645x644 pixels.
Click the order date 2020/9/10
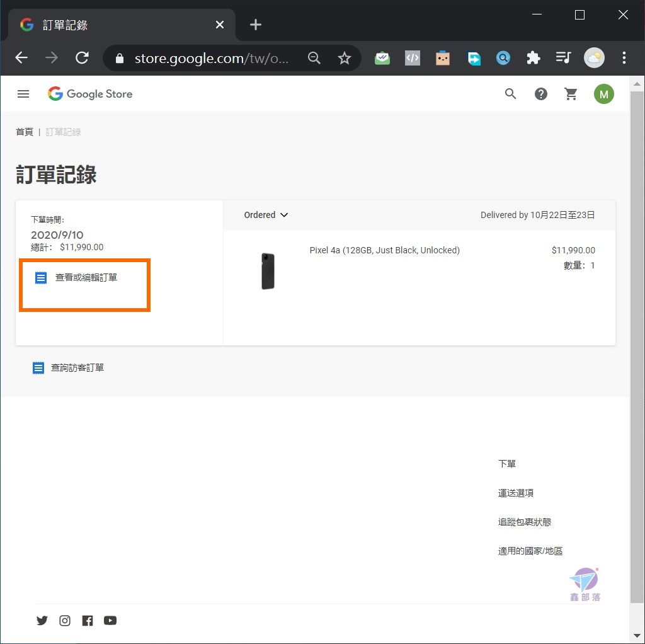point(57,235)
